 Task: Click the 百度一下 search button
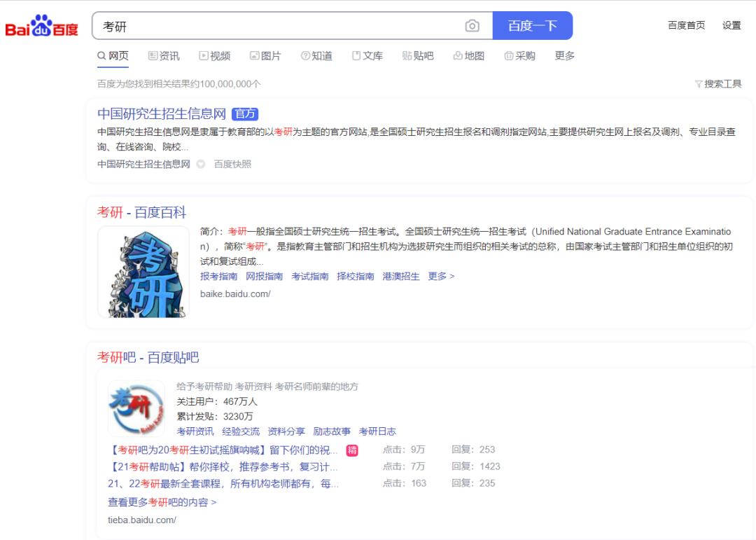tap(532, 26)
